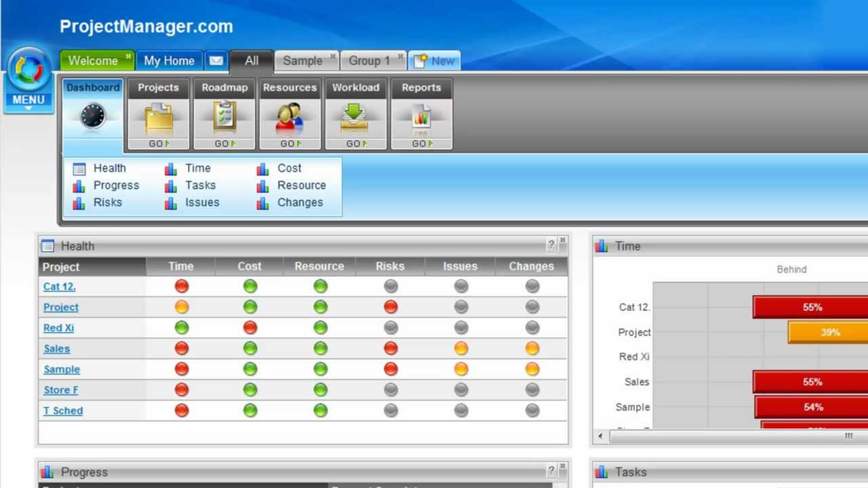The width and height of the screenshot is (868, 488).
Task: Click the Progress panel help icon
Action: [551, 471]
